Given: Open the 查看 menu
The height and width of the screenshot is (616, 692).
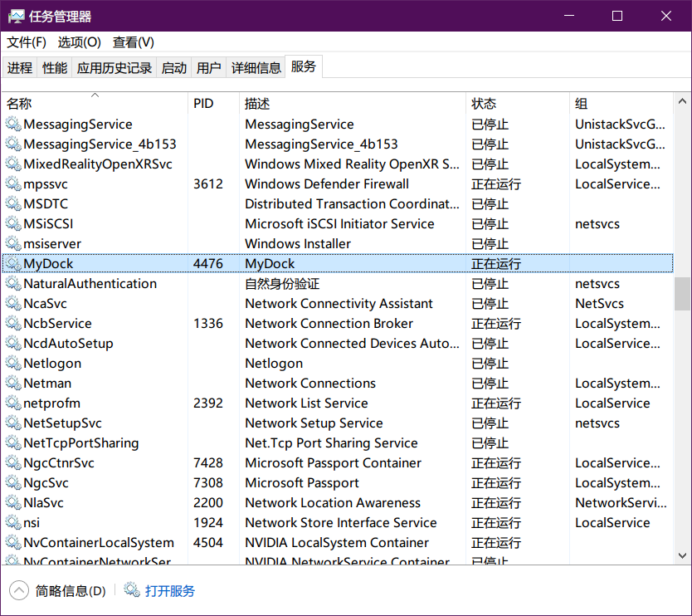Looking at the screenshot, I should tap(133, 42).
